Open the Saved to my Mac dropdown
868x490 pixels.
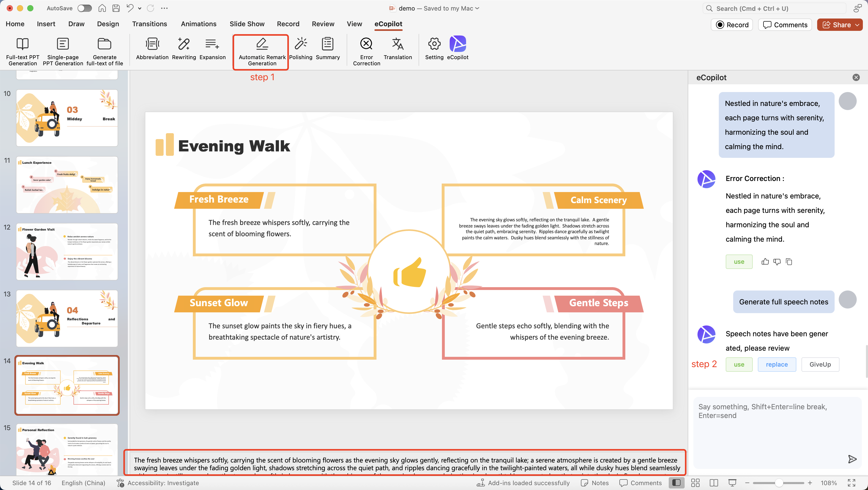(x=477, y=8)
